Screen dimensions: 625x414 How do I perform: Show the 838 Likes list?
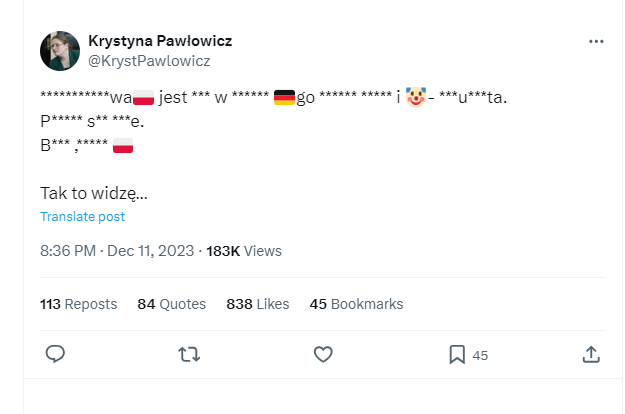pyautogui.click(x=258, y=304)
